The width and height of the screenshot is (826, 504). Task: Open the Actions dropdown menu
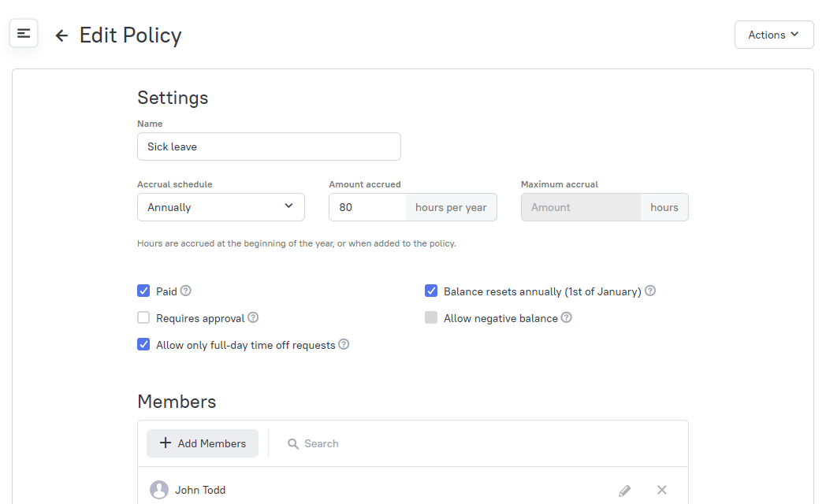(774, 35)
